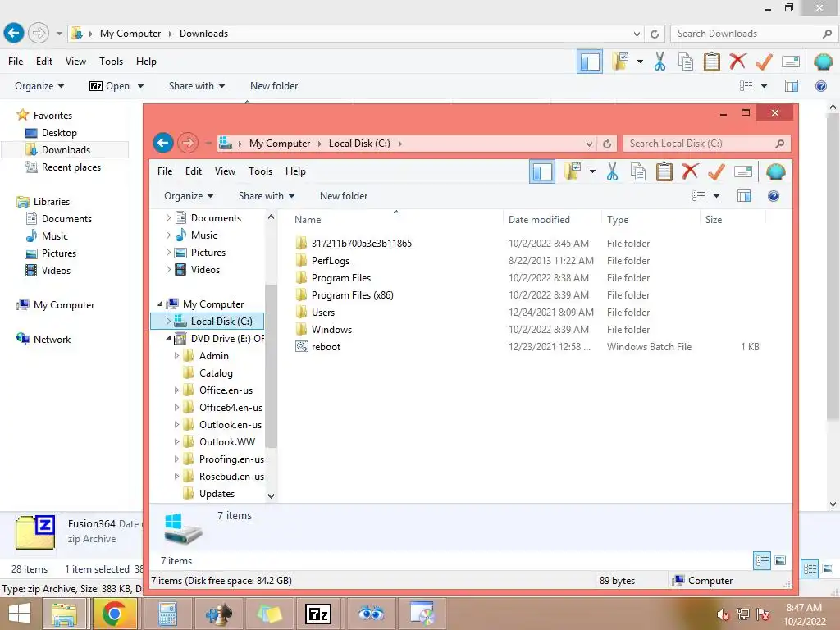This screenshot has height=630, width=840.
Task: Click Rename icon in Downloads window toolbar
Action: pyautogui.click(x=791, y=62)
